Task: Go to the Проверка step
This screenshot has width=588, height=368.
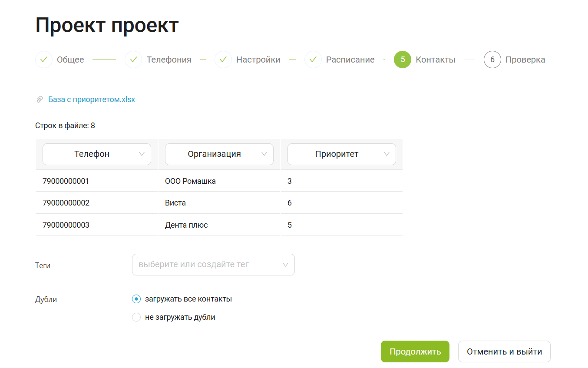Action: pyautogui.click(x=525, y=60)
